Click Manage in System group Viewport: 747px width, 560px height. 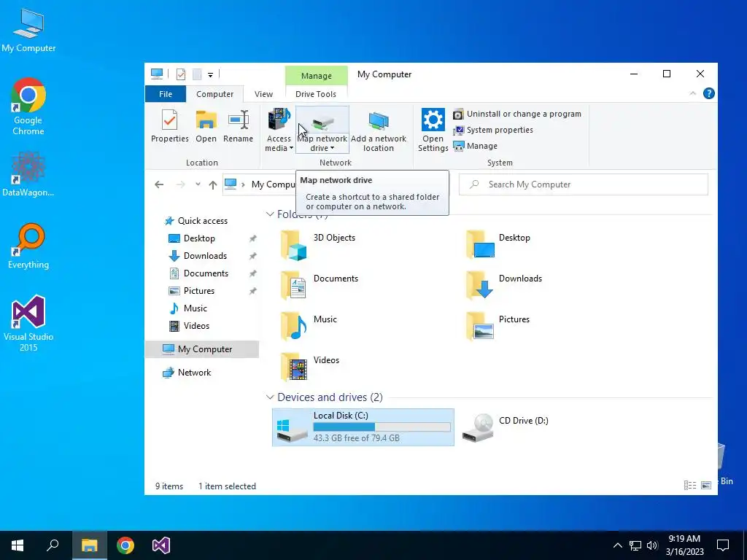click(475, 146)
